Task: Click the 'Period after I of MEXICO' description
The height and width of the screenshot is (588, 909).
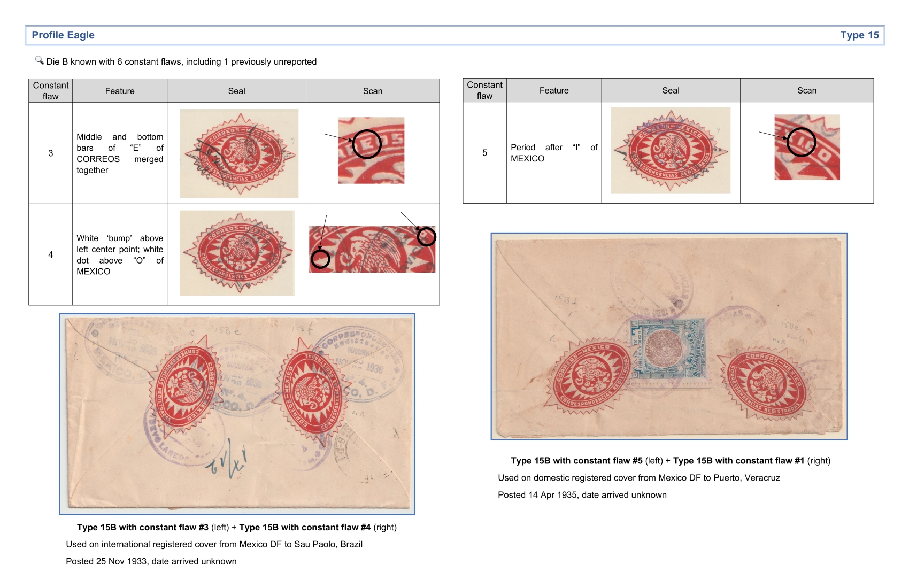Action: click(553, 153)
